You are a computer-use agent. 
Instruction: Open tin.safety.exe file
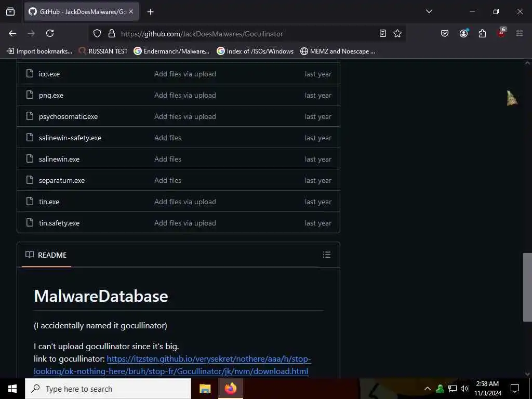pyautogui.click(x=59, y=223)
